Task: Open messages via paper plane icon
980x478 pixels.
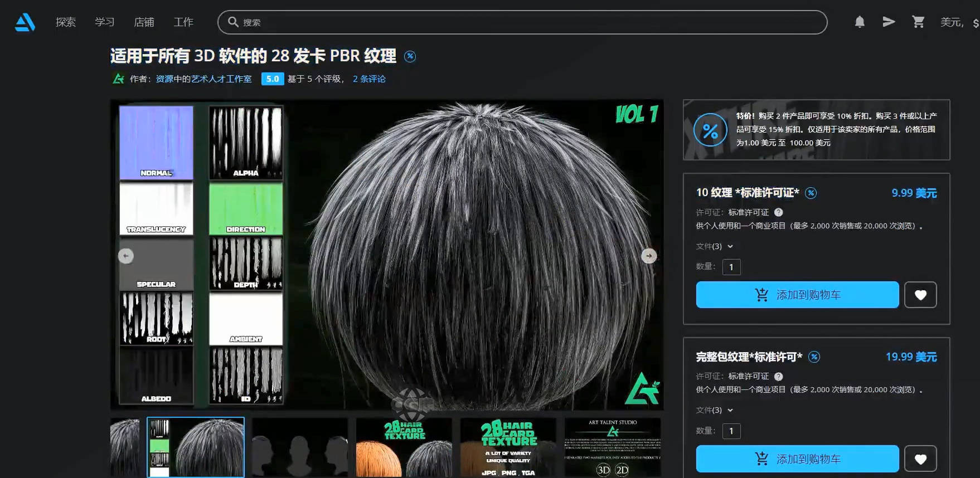Action: click(889, 22)
